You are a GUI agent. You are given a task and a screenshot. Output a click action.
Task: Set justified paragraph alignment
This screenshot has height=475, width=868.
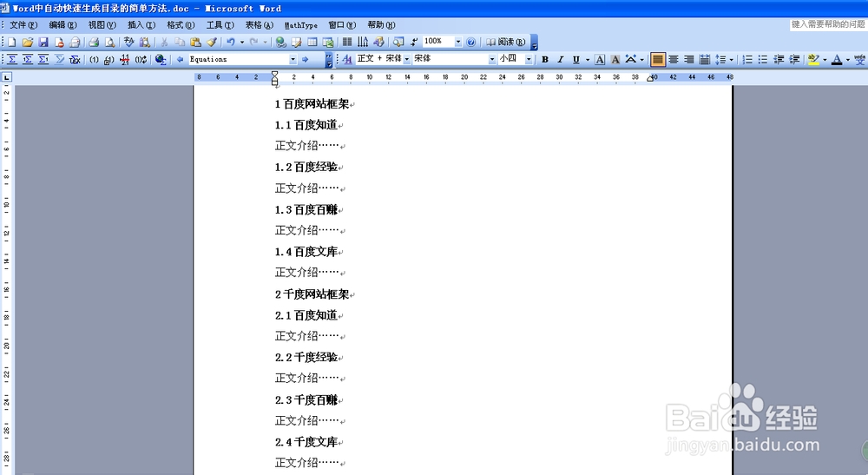[658, 59]
